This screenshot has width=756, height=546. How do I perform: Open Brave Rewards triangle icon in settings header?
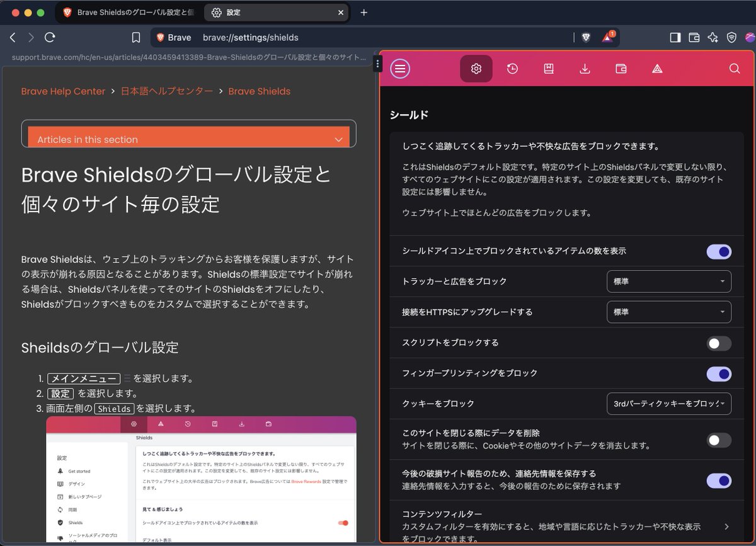pyautogui.click(x=657, y=69)
